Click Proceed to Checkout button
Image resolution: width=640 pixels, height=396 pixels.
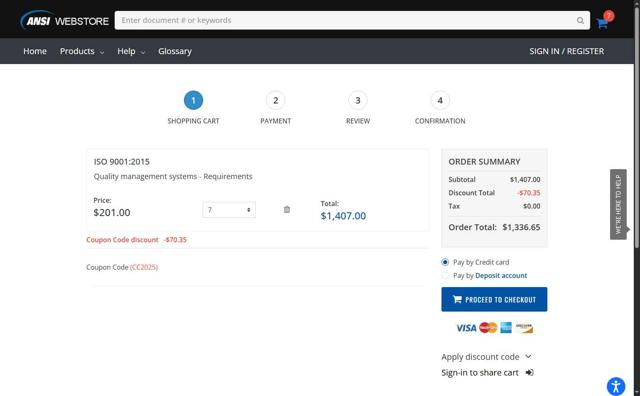494,299
